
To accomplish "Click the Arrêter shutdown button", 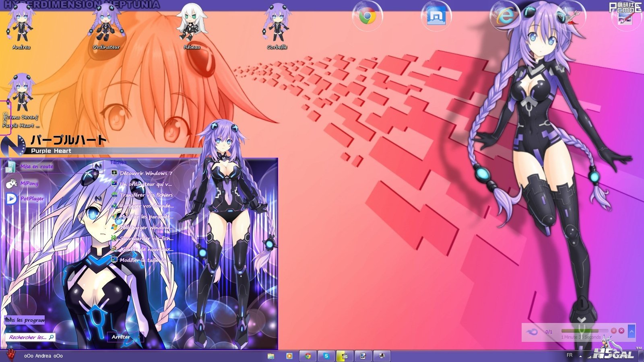I will coord(121,337).
